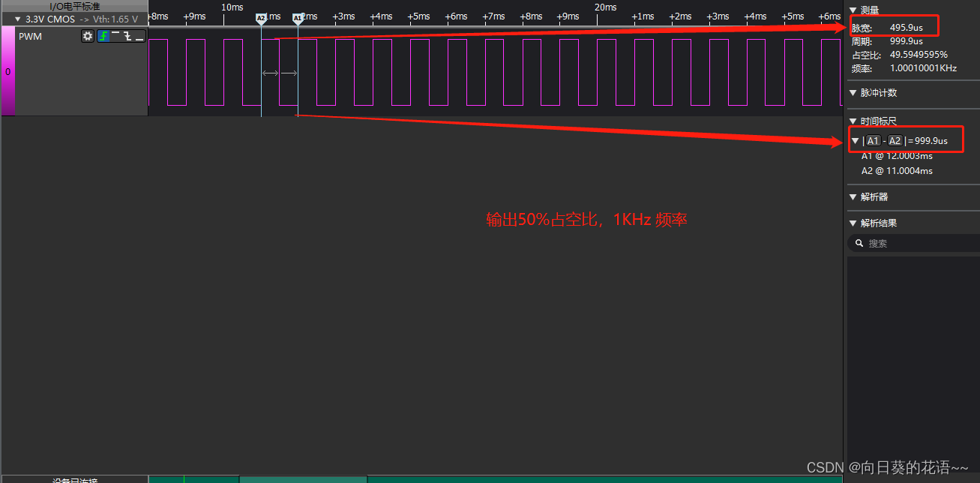The image size is (980, 483).
Task: Click the 搜索 search input field
Action: (x=900, y=242)
